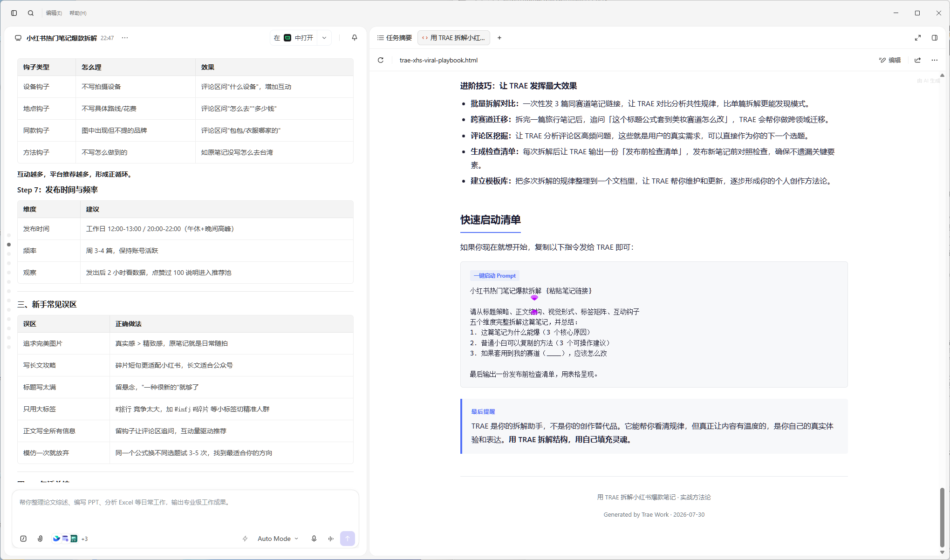Start voice input with the microphone icon

tap(314, 539)
